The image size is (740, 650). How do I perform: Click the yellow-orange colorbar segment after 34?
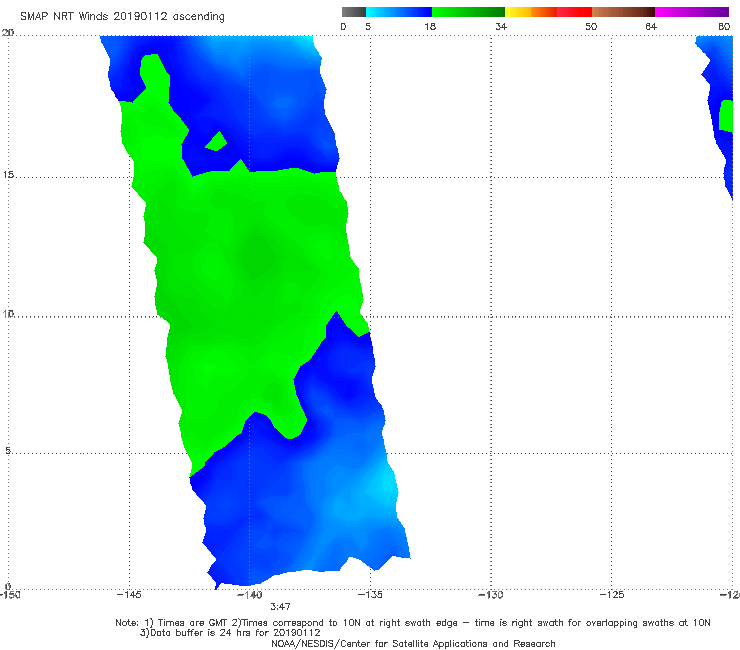(531, 12)
